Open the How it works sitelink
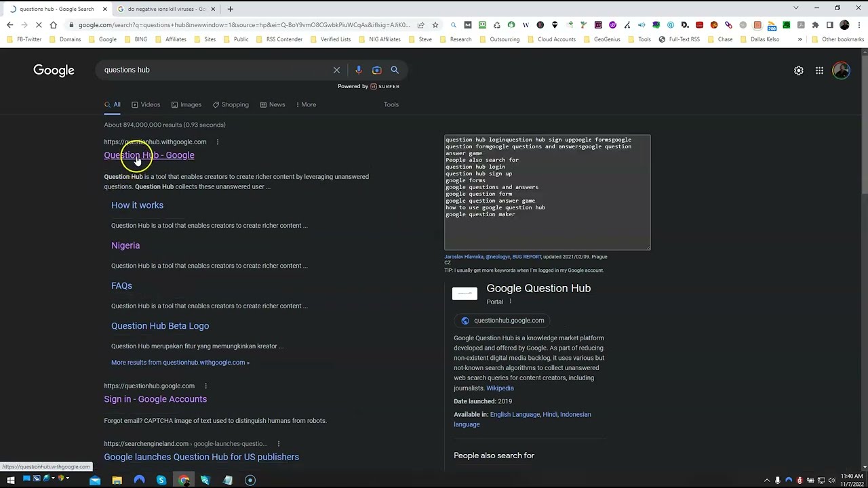 (138, 205)
